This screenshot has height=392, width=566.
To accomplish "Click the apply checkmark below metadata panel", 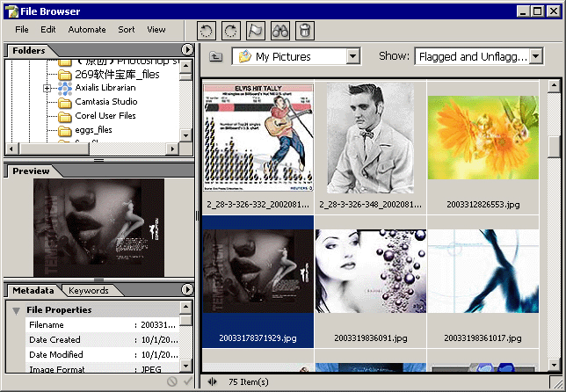I will click(x=187, y=381).
